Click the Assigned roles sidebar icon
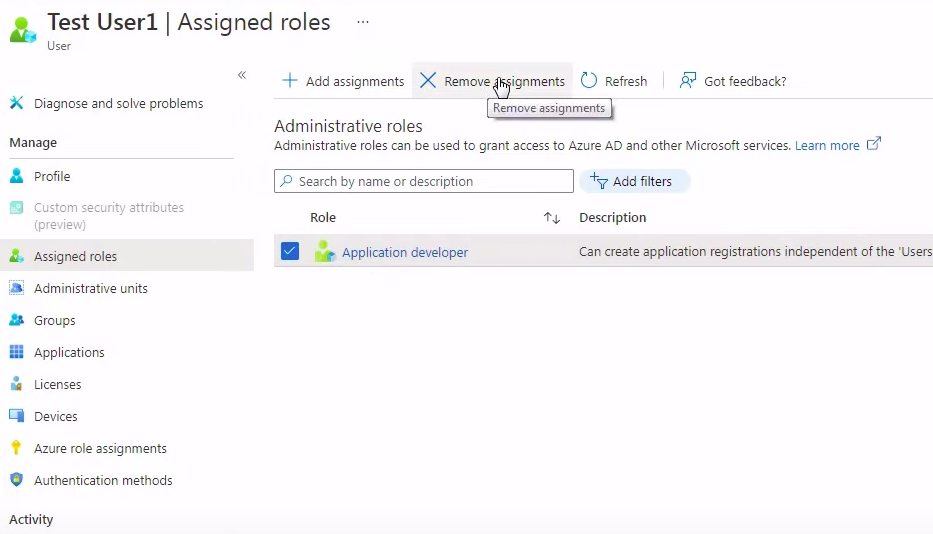The image size is (933, 534). point(17,256)
